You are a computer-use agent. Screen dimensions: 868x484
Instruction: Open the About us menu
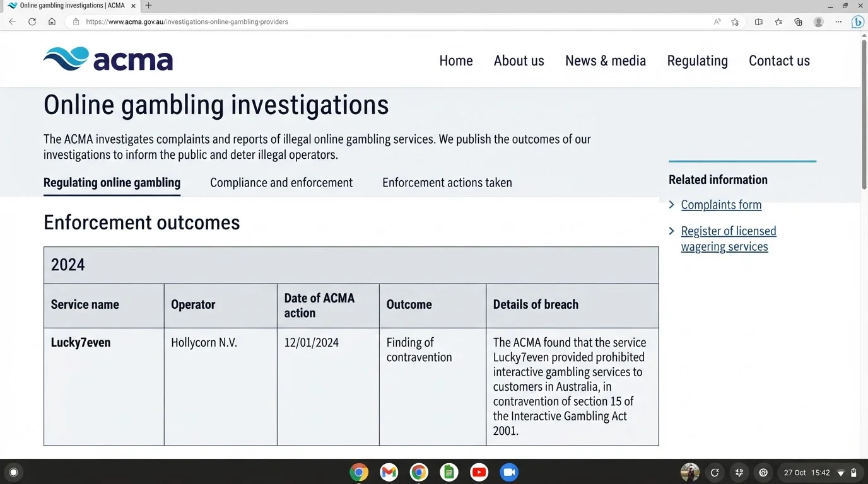(x=519, y=60)
